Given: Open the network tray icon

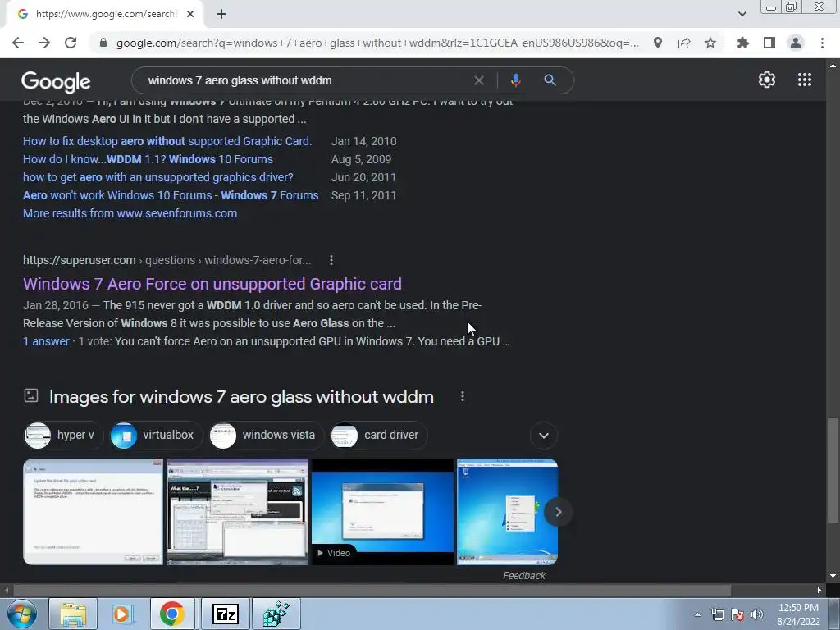Looking at the screenshot, I should pyautogui.click(x=717, y=614).
